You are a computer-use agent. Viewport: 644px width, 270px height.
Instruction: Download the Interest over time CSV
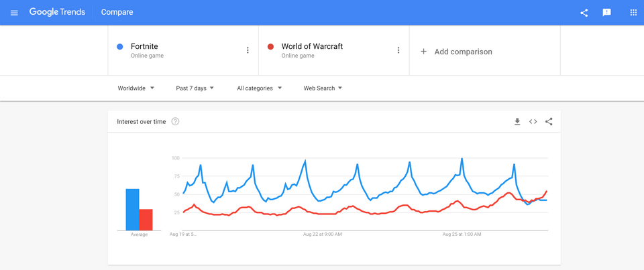coord(517,121)
